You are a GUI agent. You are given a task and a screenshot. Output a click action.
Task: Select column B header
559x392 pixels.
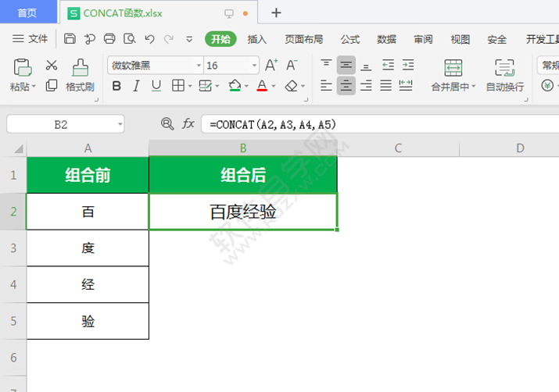243,148
